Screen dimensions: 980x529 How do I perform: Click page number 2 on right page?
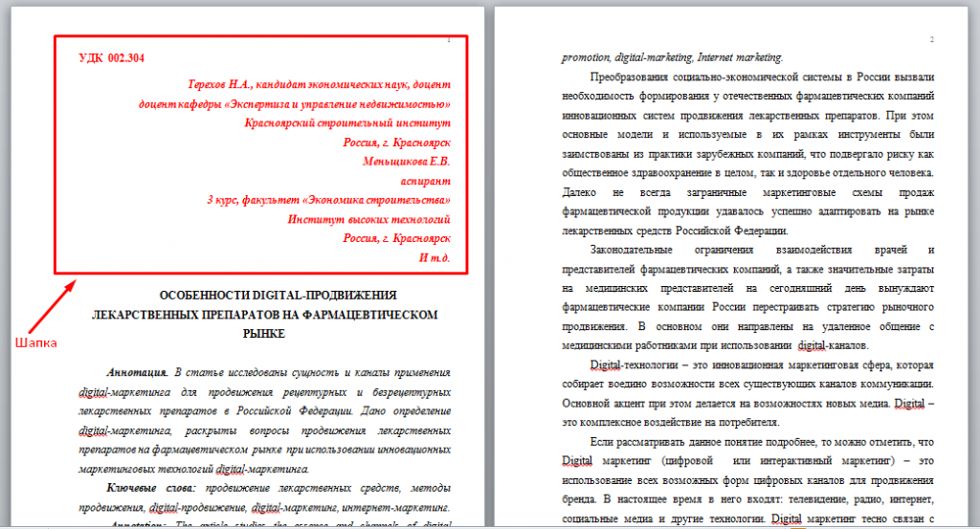tap(930, 39)
